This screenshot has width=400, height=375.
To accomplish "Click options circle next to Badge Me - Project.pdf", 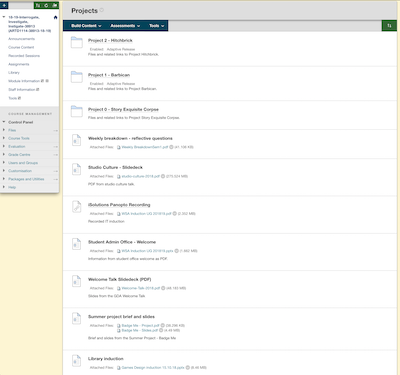I will coord(163,325).
